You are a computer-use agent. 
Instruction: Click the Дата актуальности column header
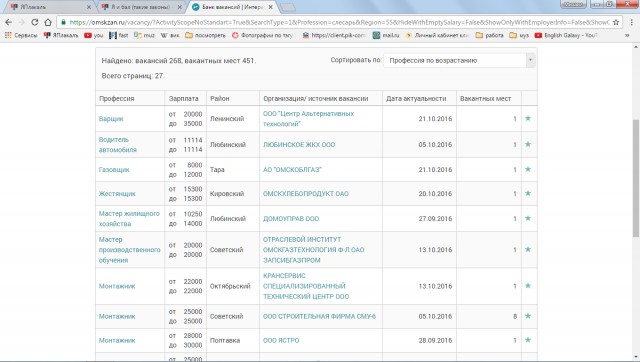416,98
